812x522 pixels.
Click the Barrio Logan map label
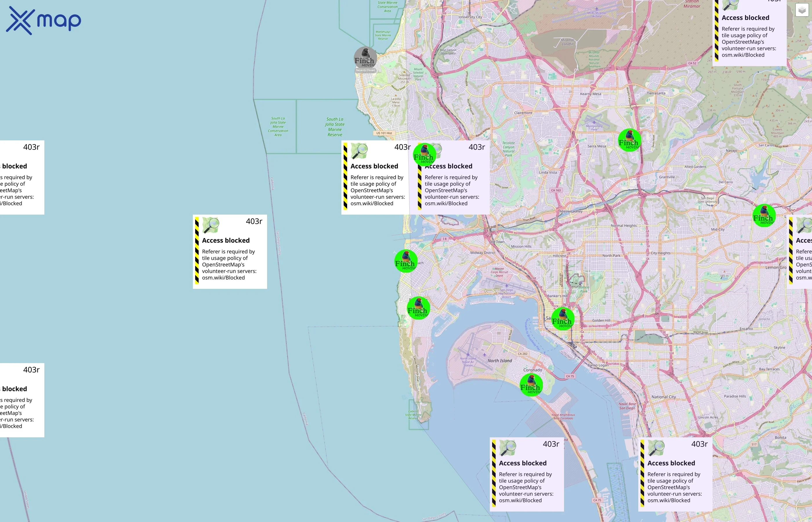pos(598,365)
